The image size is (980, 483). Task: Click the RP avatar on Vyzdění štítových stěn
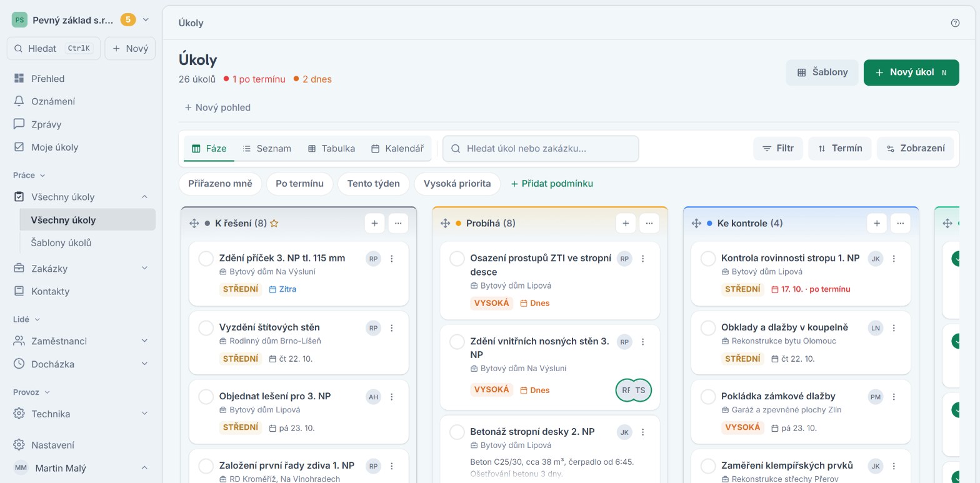pos(373,328)
